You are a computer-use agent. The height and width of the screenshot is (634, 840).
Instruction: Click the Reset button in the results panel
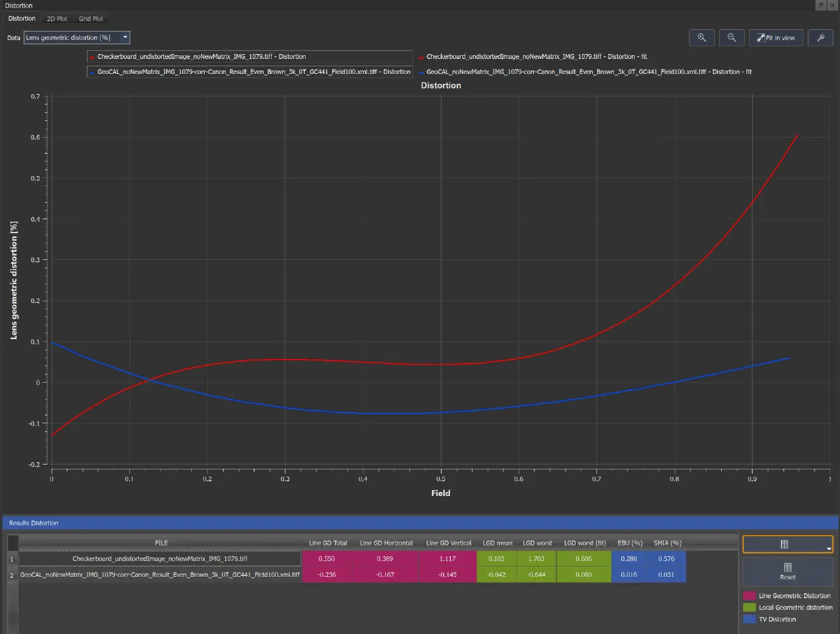tap(787, 572)
